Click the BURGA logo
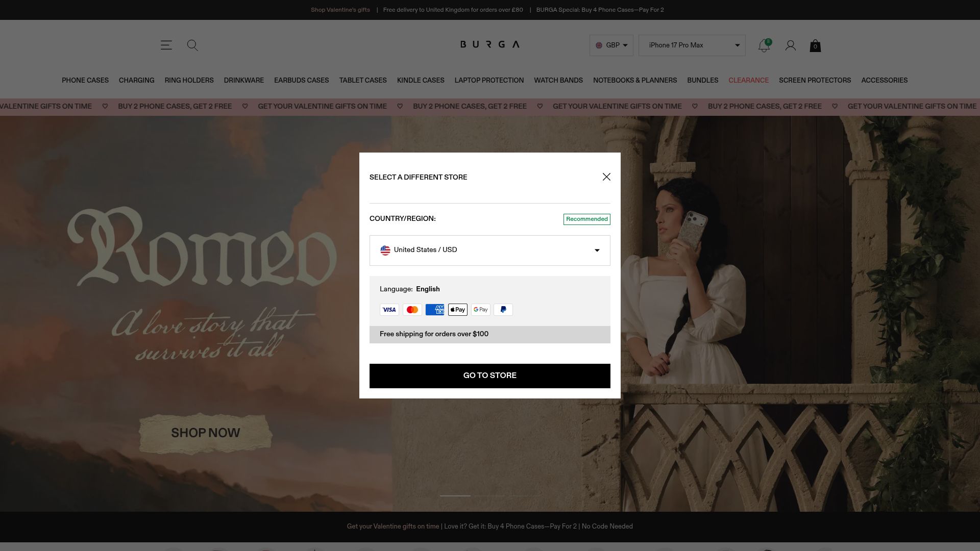The image size is (980, 551). 489,44
